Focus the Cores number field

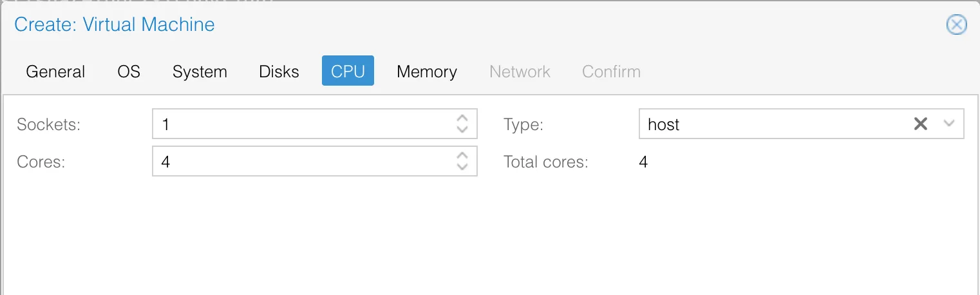click(x=303, y=161)
